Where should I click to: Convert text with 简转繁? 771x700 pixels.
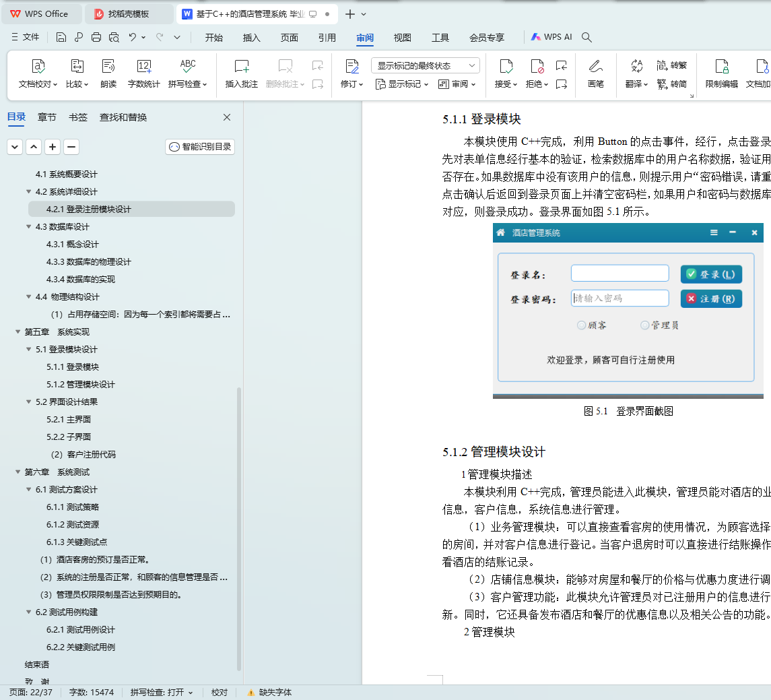click(x=671, y=65)
